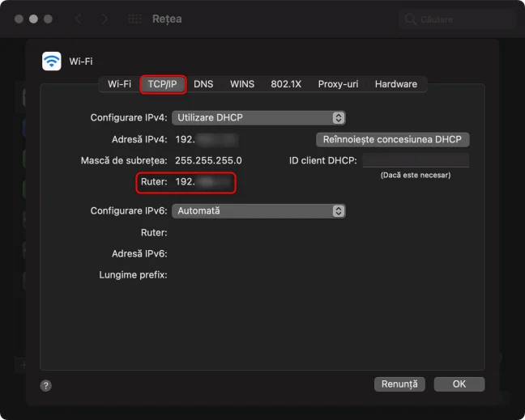Screen dimensions: 525x420
Task: Click the "(Dacă este necesar)" hint text
Action: coord(416,176)
